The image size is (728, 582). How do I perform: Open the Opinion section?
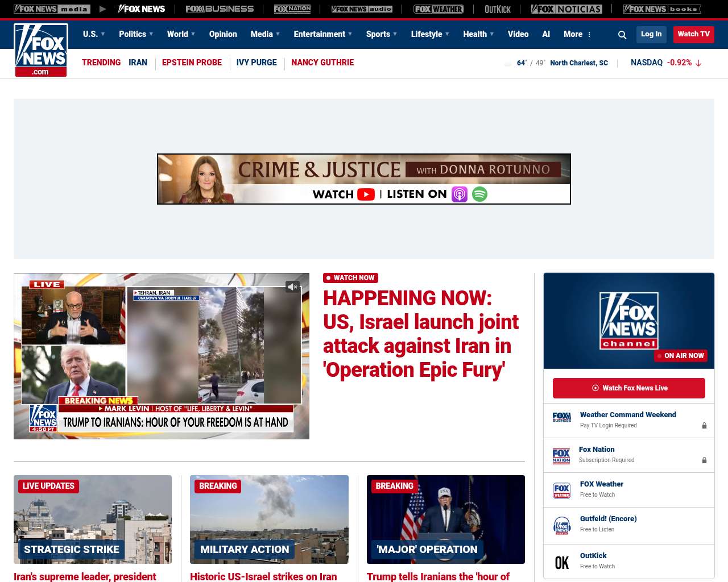[x=223, y=34]
